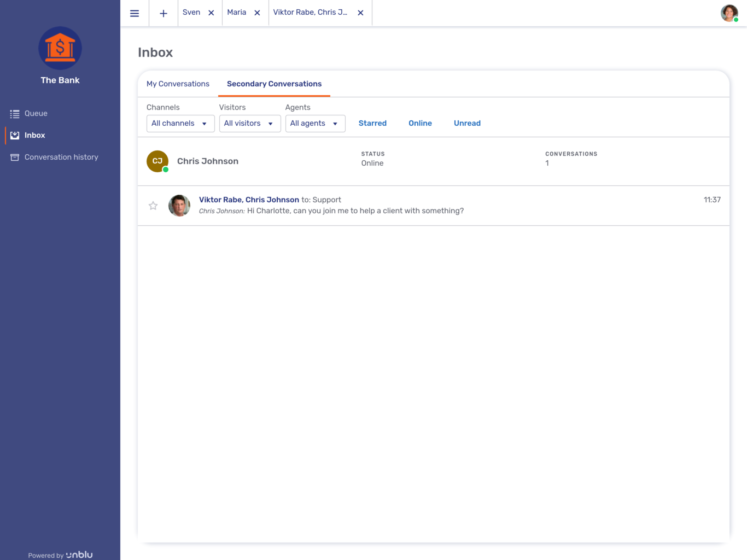Open Conversation history from the sidebar
747x560 pixels.
(x=61, y=157)
